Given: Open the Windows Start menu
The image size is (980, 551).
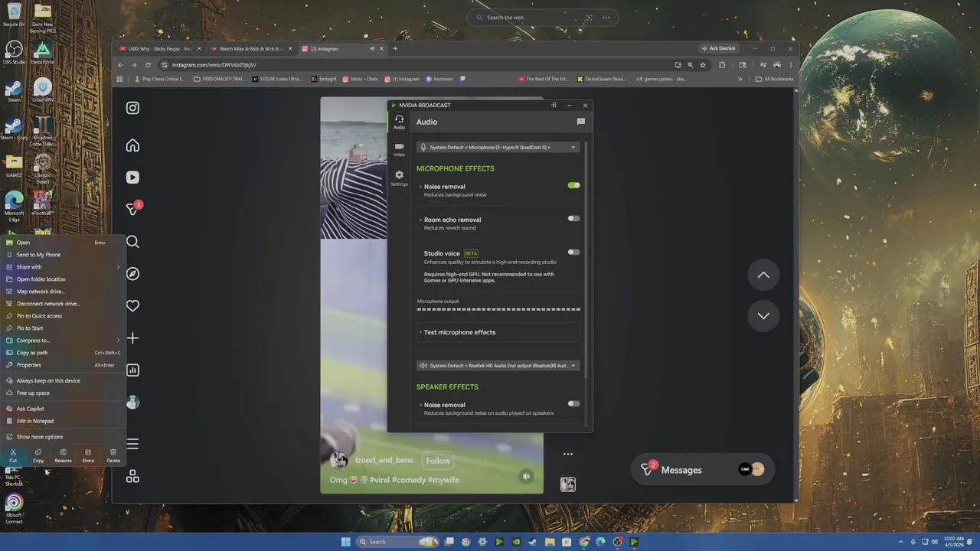Looking at the screenshot, I should coord(345,542).
